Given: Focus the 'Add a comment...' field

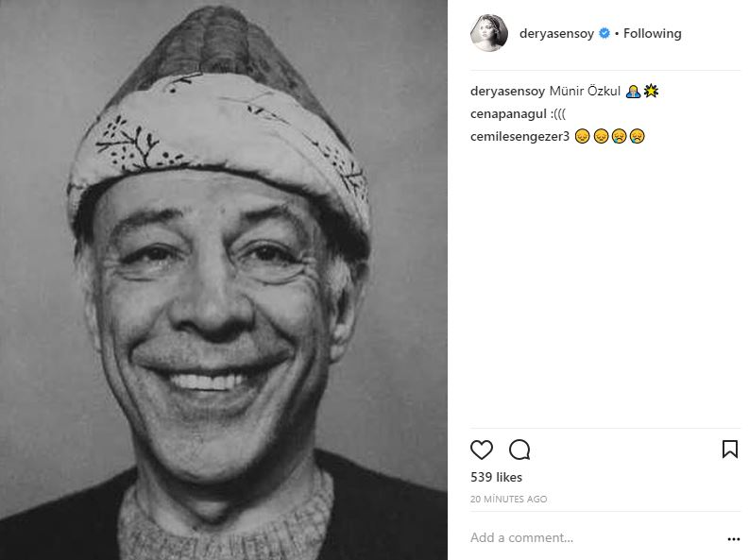Looking at the screenshot, I should pos(586,538).
